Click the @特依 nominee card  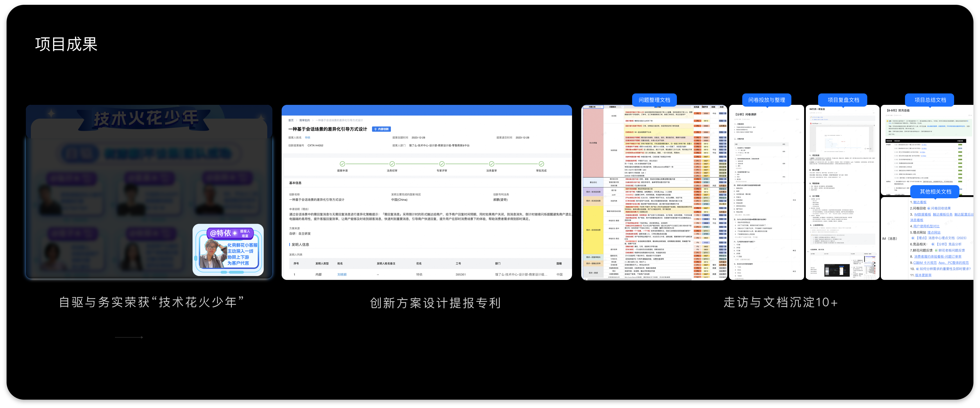(228, 250)
